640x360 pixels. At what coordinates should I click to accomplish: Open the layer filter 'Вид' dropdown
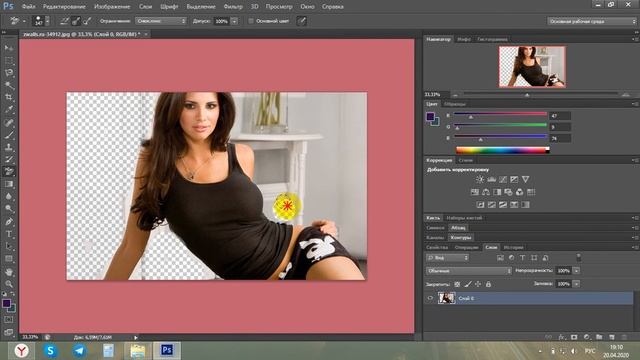[447, 258]
